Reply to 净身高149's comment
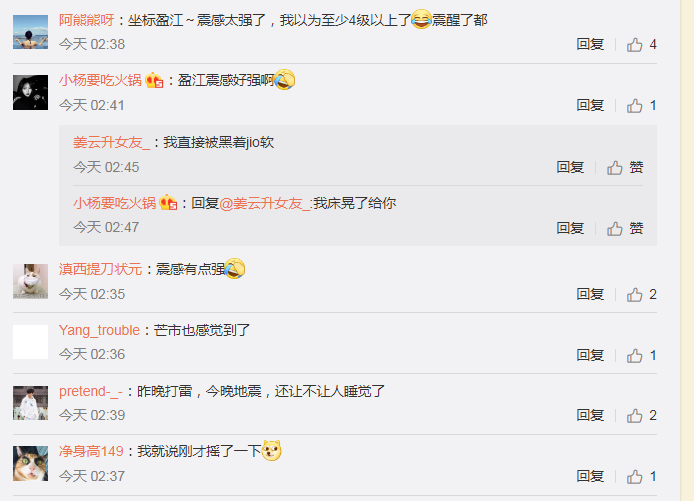This screenshot has height=501, width=694. (590, 476)
